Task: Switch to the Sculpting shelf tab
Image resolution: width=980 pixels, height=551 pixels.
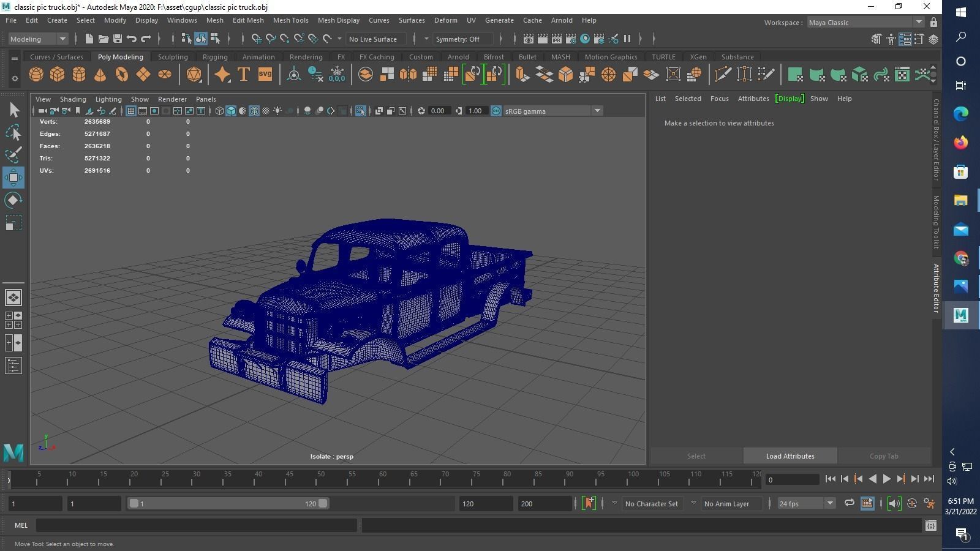Action: coord(173,57)
